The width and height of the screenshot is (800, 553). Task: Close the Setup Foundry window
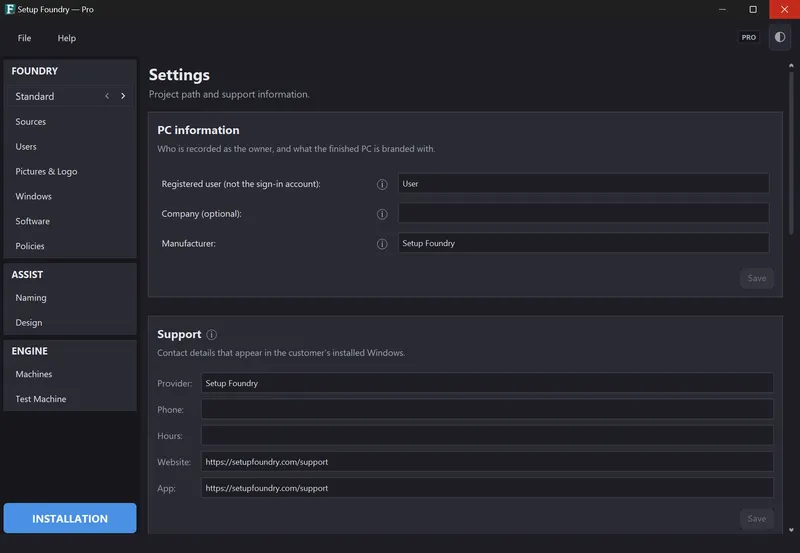(784, 9)
